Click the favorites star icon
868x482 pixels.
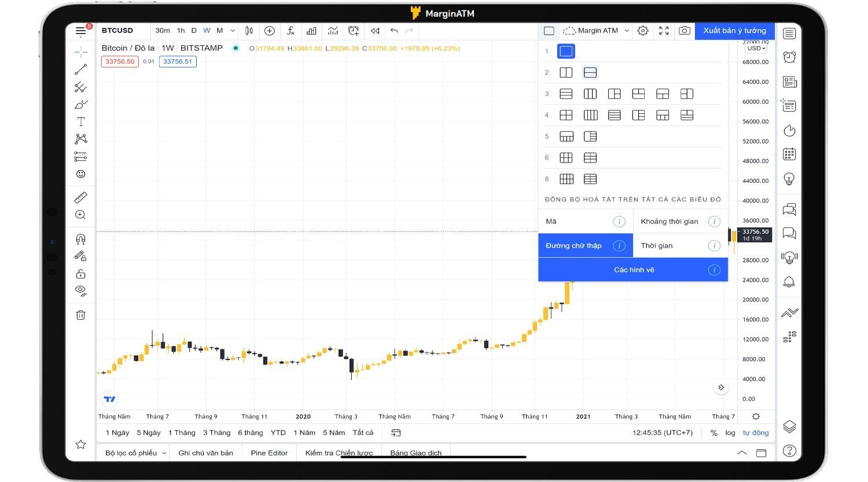[x=80, y=444]
